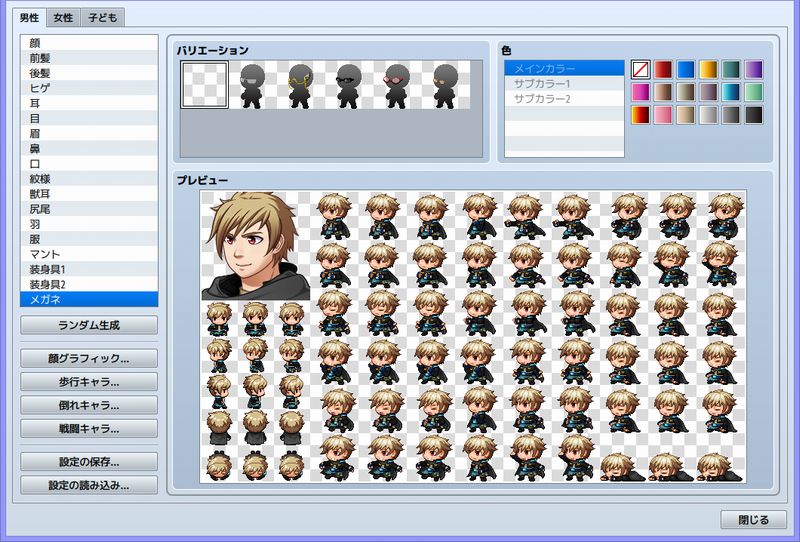
Task: Select サブカラー2 in the color list
Action: (564, 98)
